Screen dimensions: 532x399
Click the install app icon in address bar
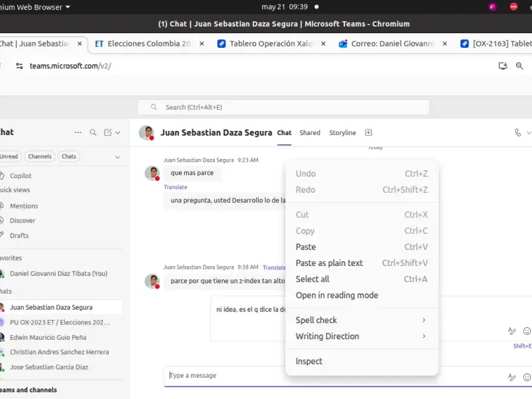[503, 66]
